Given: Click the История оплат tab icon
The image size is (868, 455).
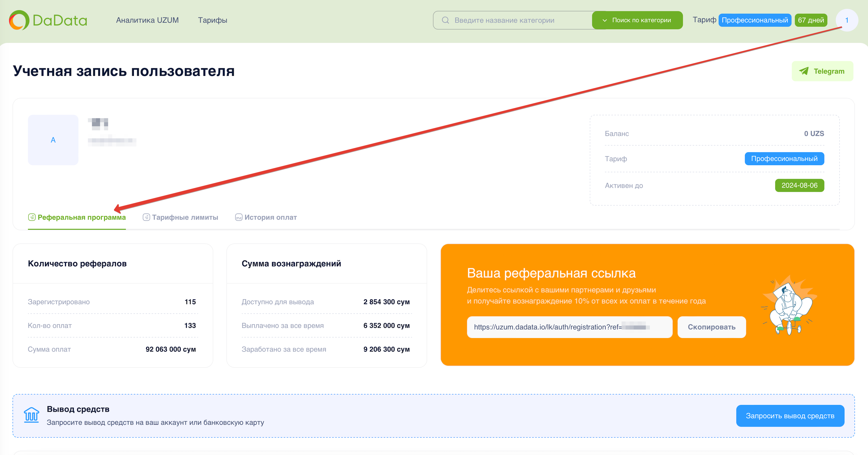Looking at the screenshot, I should coord(238,217).
